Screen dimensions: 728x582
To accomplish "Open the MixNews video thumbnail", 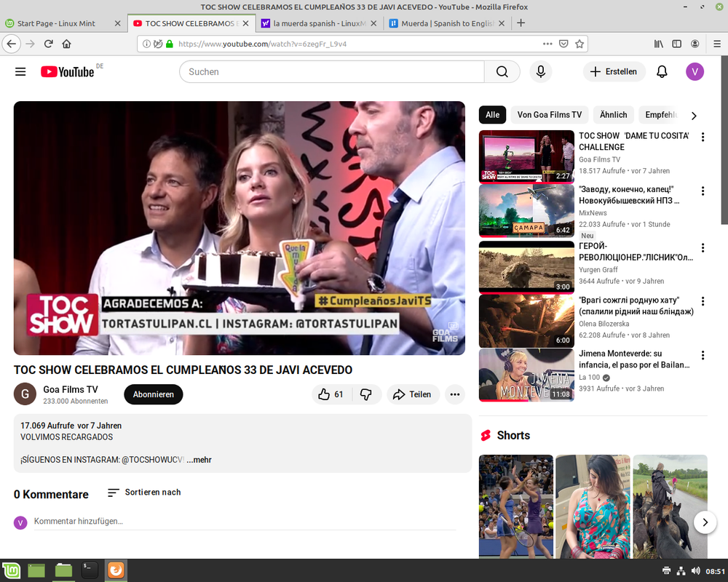I will point(526,211).
